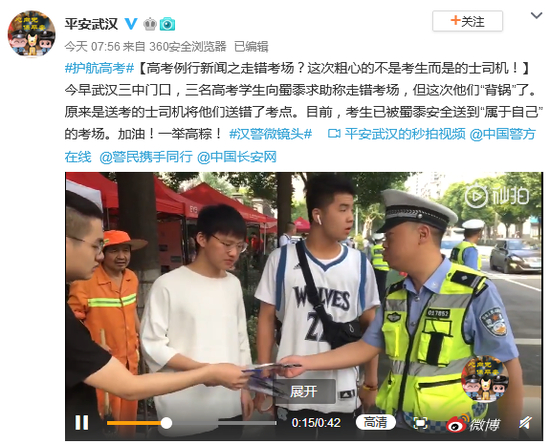The image size is (550, 444).
Task: Open the #护航高考# hashtag topic
Action: point(100,68)
